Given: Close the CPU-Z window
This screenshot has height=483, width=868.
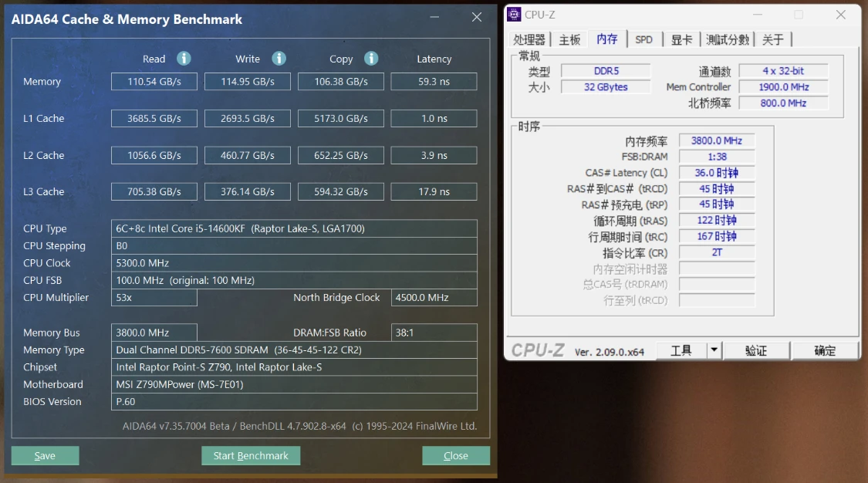Looking at the screenshot, I should 841,15.
